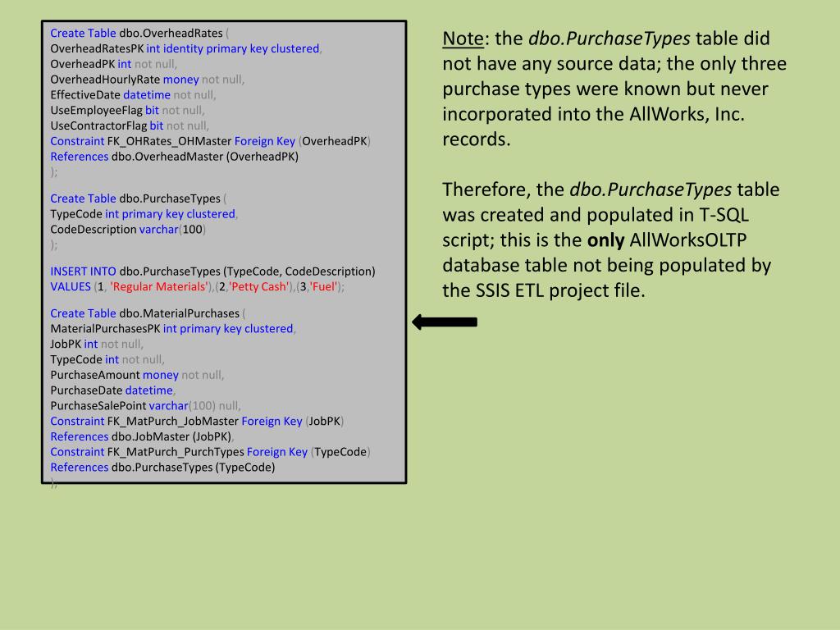Screen dimensions: 840x630
Task: Click the 'PurchaseSalePoint varchar(100) null' line
Action: click(x=146, y=406)
